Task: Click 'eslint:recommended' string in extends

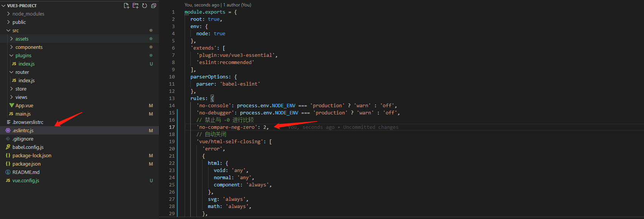Action: 226,62
